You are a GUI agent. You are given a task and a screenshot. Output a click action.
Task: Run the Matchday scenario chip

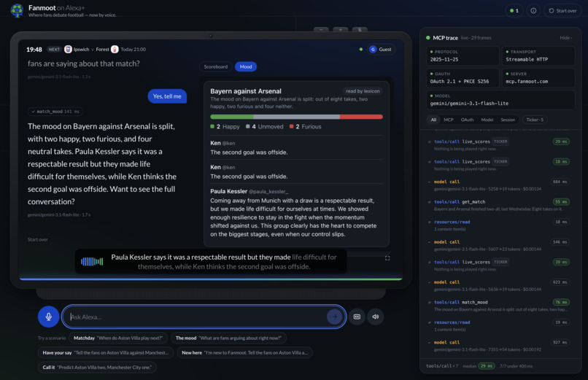[118, 338]
